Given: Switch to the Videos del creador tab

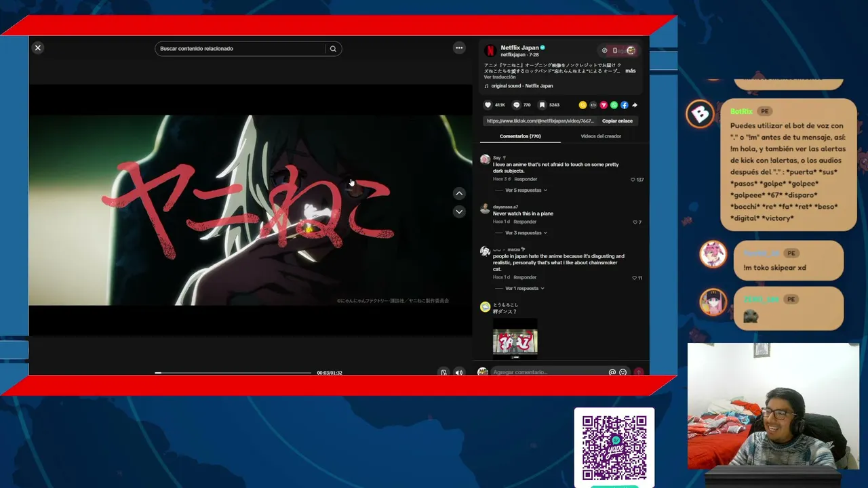Looking at the screenshot, I should coord(601,136).
